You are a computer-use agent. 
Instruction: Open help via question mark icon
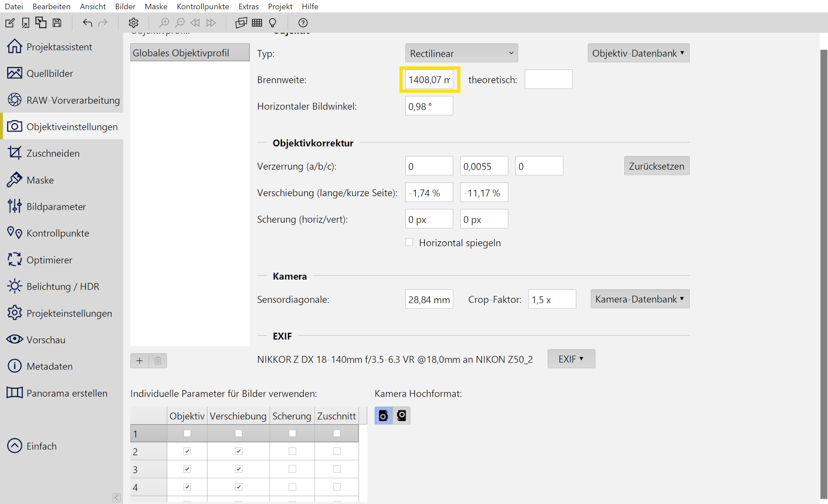(303, 23)
